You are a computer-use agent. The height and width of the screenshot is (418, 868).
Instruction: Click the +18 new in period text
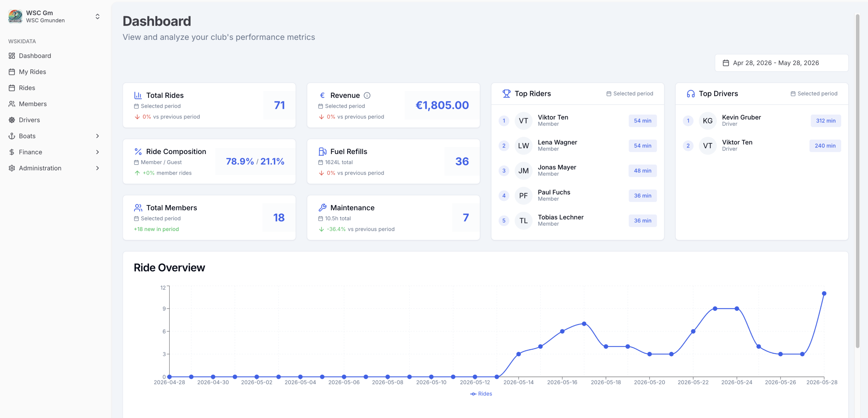click(x=156, y=229)
